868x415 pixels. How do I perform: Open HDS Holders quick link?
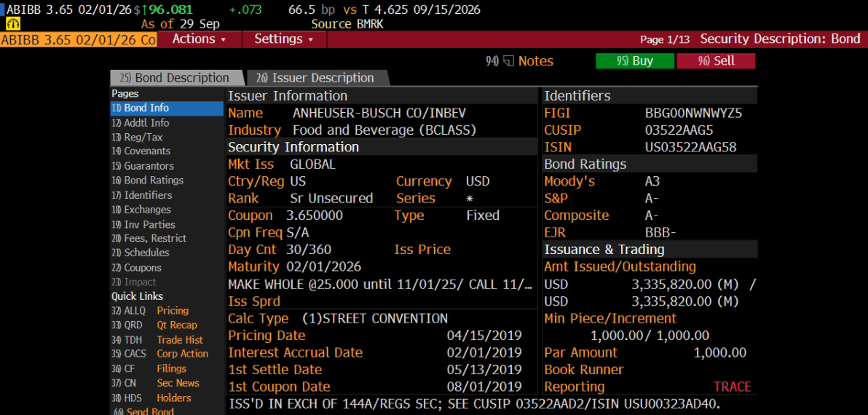tap(151, 398)
